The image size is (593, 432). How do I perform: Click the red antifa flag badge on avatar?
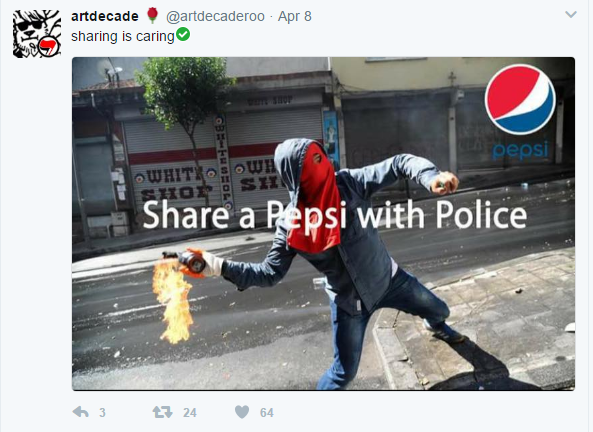pyautogui.click(x=48, y=47)
